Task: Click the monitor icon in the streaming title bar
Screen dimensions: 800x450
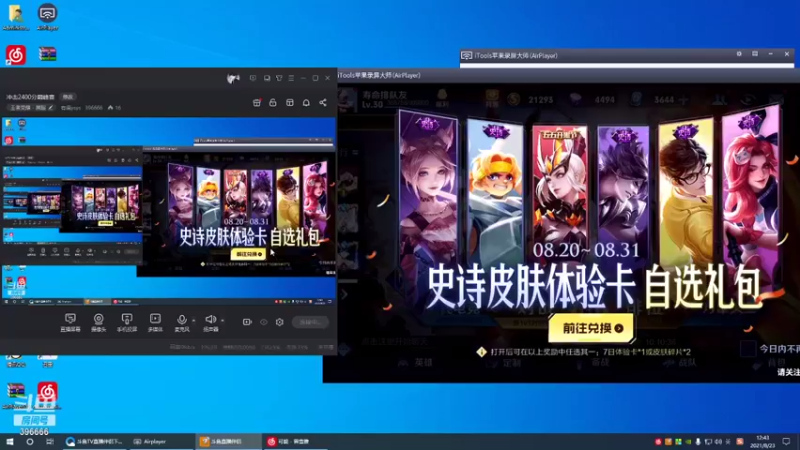Action: point(267,78)
